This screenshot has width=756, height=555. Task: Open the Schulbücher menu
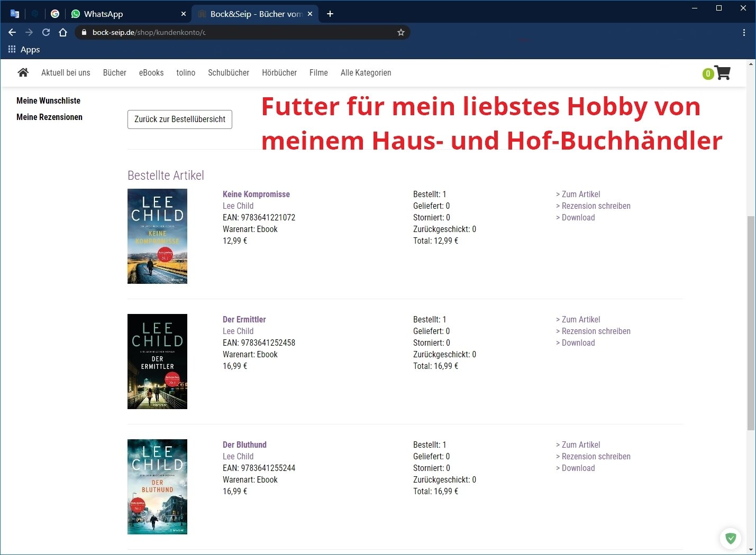click(229, 72)
